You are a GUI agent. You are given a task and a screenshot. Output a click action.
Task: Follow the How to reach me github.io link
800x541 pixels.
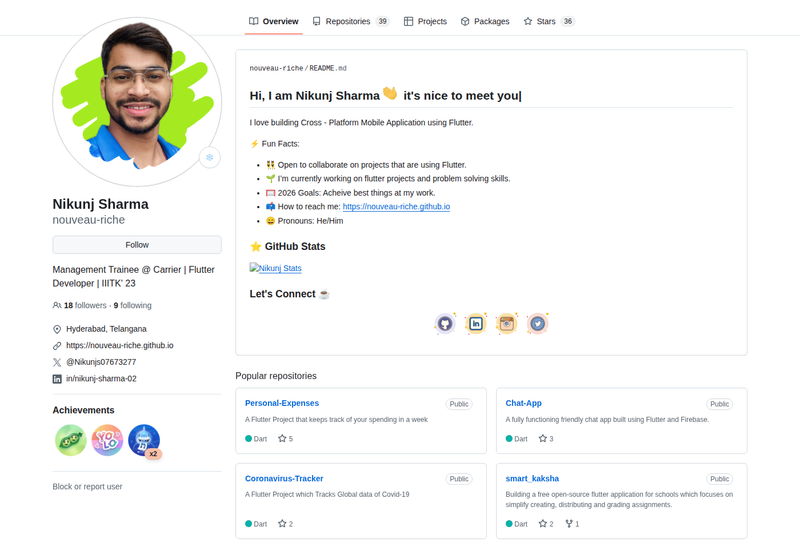(396, 207)
